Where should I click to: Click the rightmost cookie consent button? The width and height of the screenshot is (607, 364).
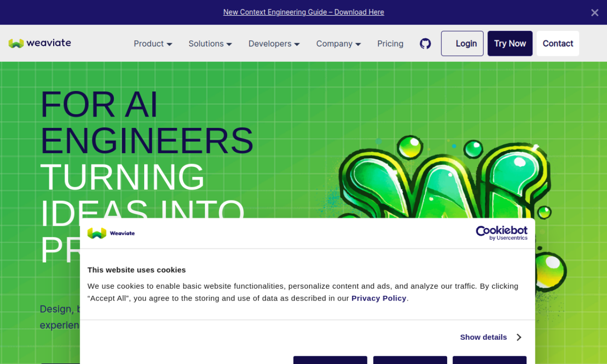click(x=489, y=360)
